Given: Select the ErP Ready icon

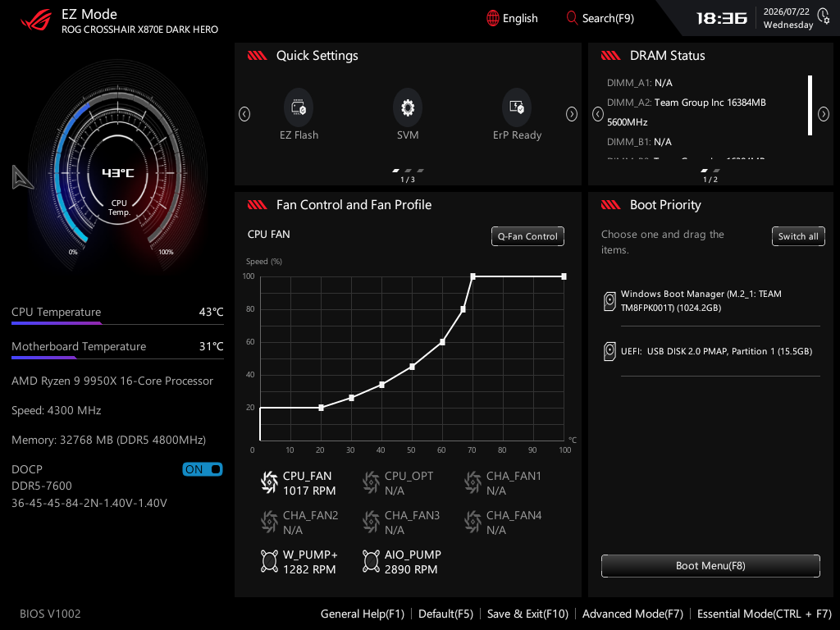Looking at the screenshot, I should tap(517, 107).
